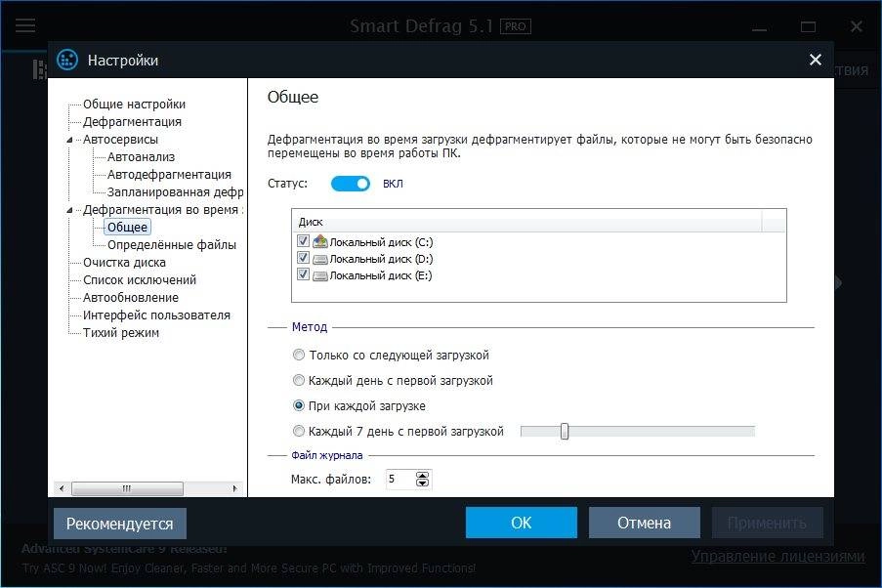Uncheck Локальный диск (E:) checkbox
The height and width of the screenshot is (588, 882).
pos(303,274)
